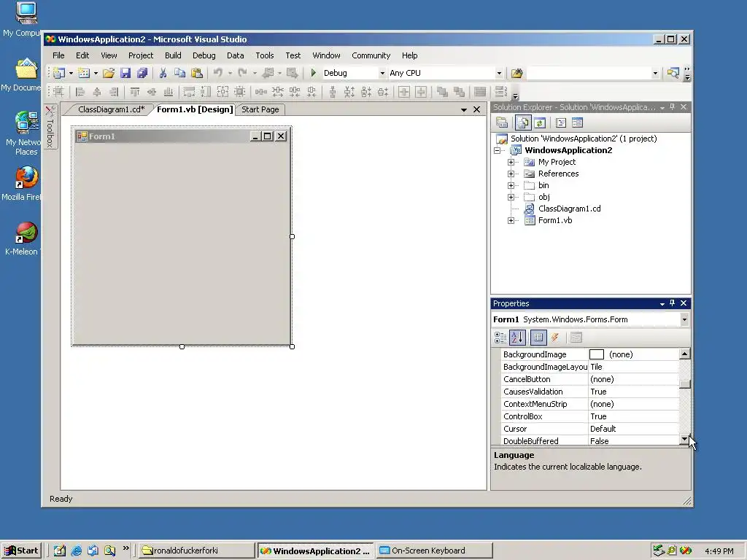Viewport: 747px width, 560px height.
Task: Toggle Alphabetical sort in Properties panel
Action: [517, 338]
